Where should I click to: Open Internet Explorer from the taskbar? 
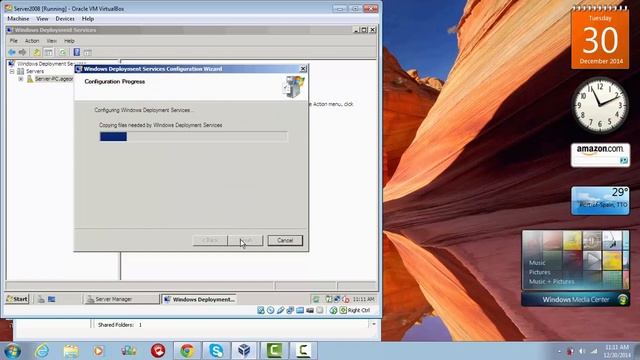pos(42,351)
